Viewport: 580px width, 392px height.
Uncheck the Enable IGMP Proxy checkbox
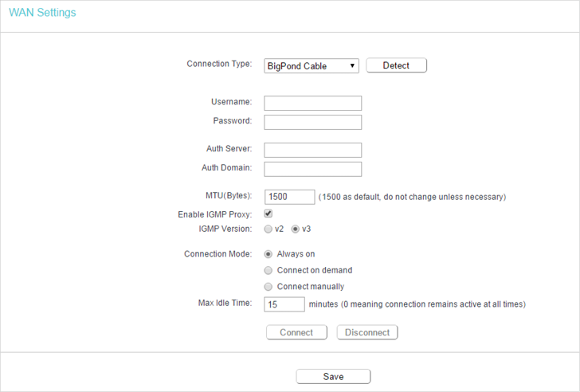coord(268,214)
